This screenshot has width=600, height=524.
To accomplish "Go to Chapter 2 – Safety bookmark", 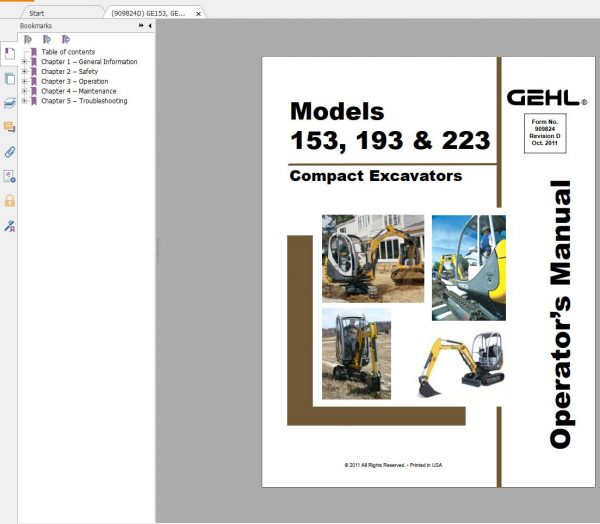I will click(x=70, y=72).
